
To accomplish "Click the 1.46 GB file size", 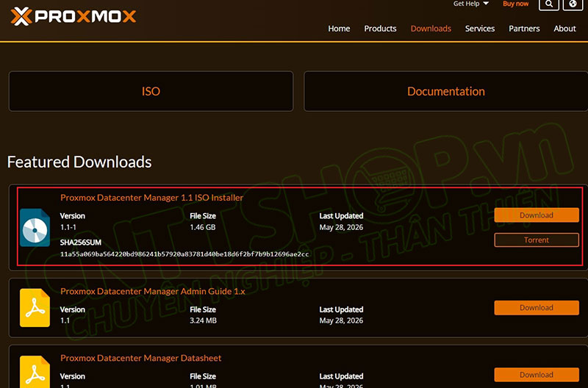I will [x=203, y=227].
